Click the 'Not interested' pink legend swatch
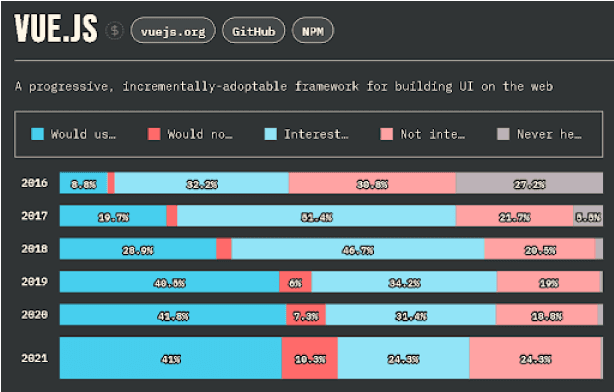Viewport: 614px width, 392px height. tap(386, 134)
